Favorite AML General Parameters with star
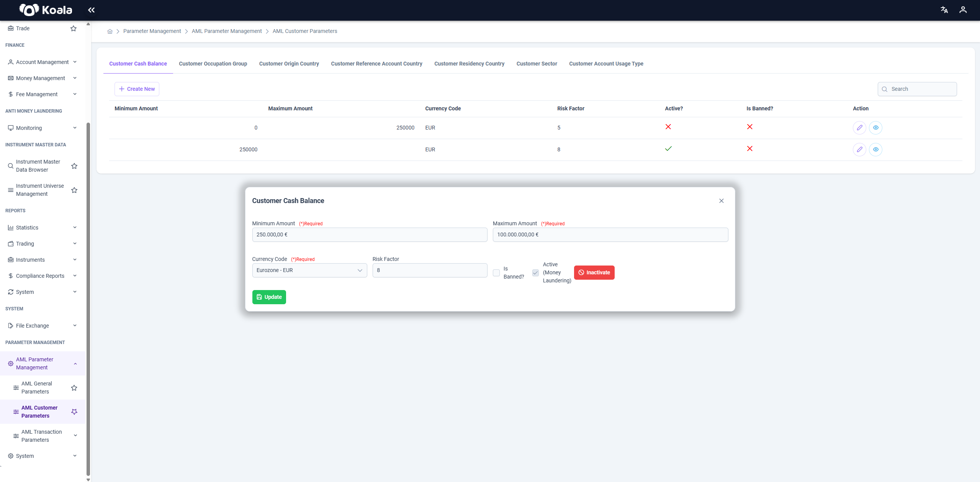 point(74,388)
